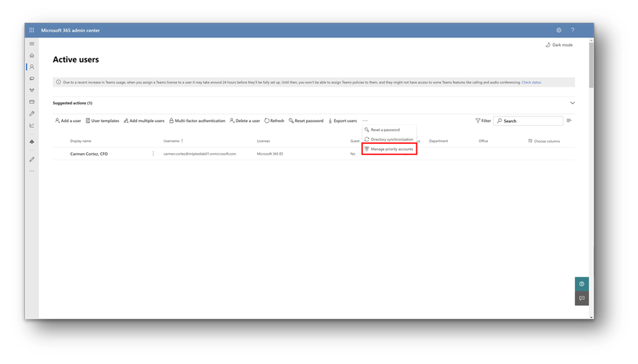
Task: Open Devices icon in sidebar
Action: point(32,79)
